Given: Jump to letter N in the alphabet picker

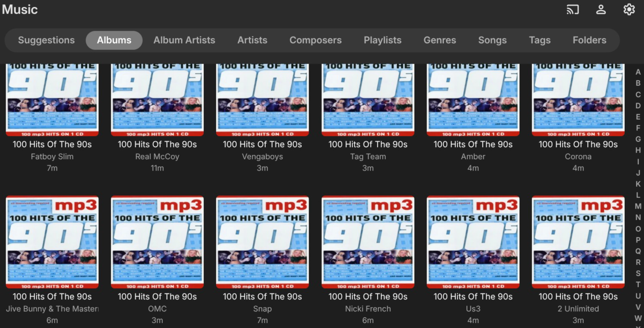Looking at the screenshot, I should coord(638,217).
